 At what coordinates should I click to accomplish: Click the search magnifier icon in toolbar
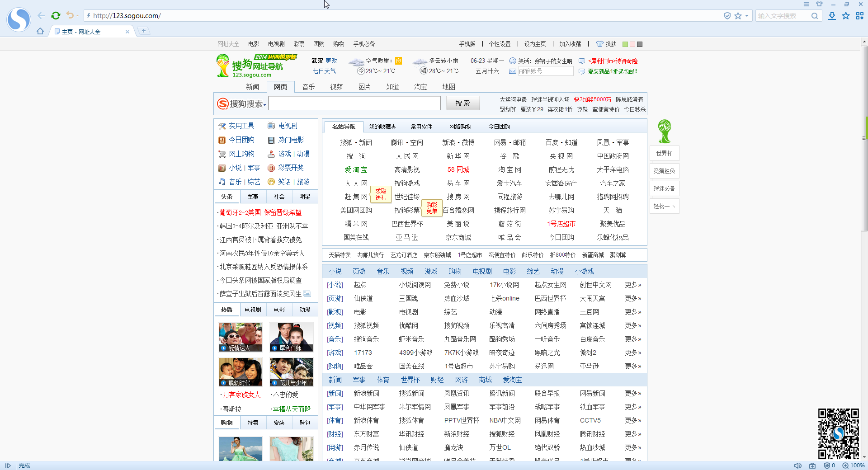[815, 16]
